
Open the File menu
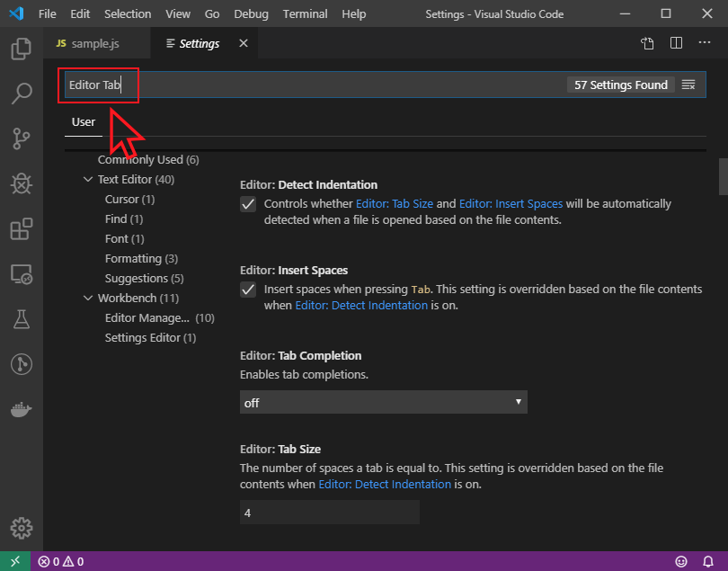(x=48, y=14)
